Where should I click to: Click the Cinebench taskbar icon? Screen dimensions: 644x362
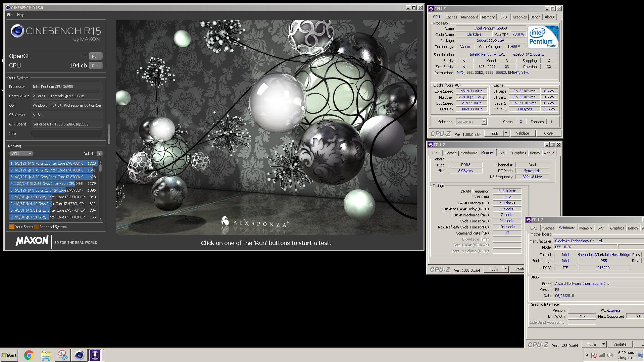79,355
